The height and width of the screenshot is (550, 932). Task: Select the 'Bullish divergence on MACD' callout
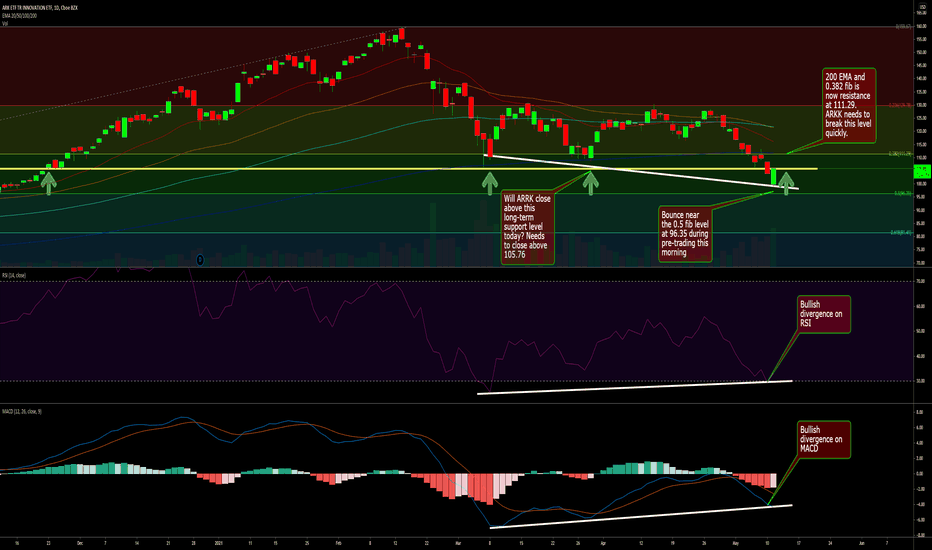tap(824, 439)
